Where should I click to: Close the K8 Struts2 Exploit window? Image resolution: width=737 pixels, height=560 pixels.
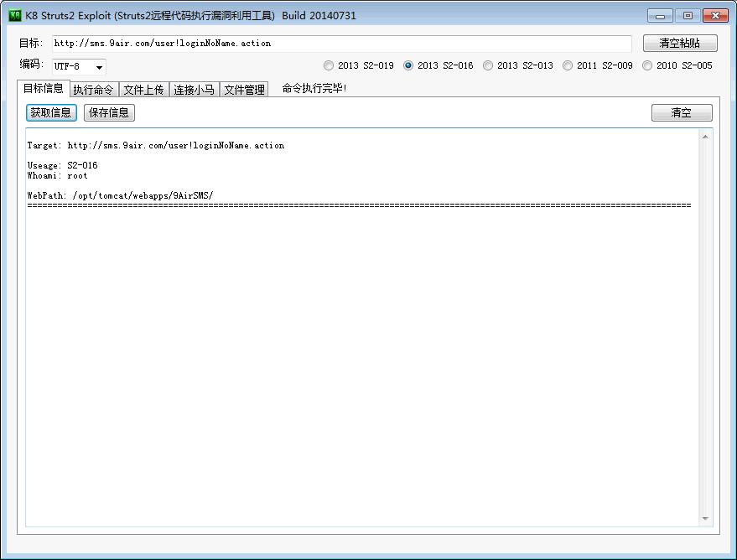pyautogui.click(x=715, y=16)
